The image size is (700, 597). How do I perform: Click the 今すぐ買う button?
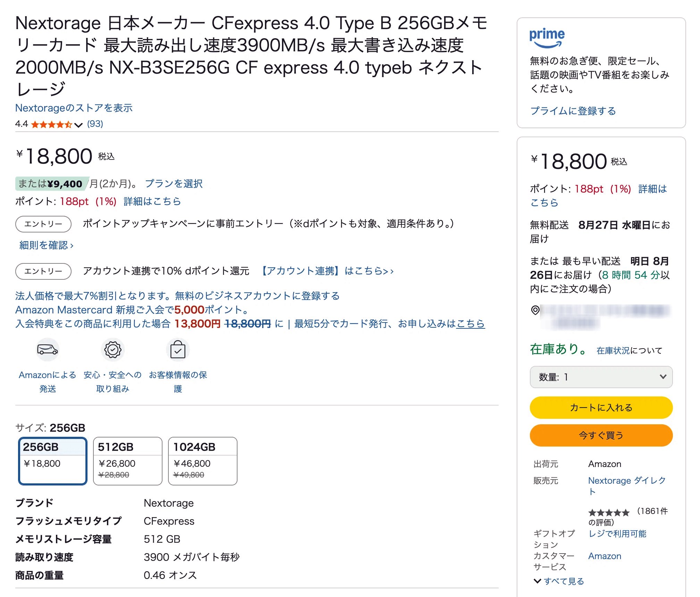pyautogui.click(x=601, y=435)
